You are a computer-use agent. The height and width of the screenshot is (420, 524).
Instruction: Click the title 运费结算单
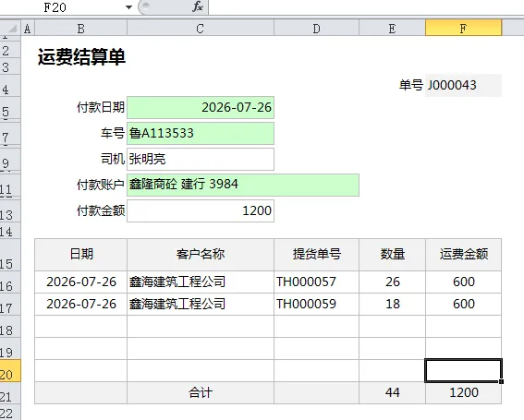coord(81,56)
